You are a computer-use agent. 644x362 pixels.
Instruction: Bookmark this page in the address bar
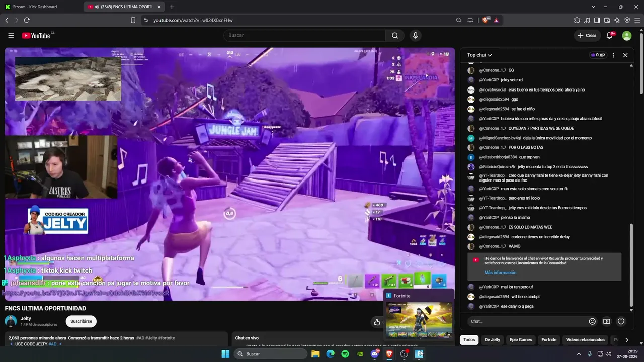coord(133,20)
